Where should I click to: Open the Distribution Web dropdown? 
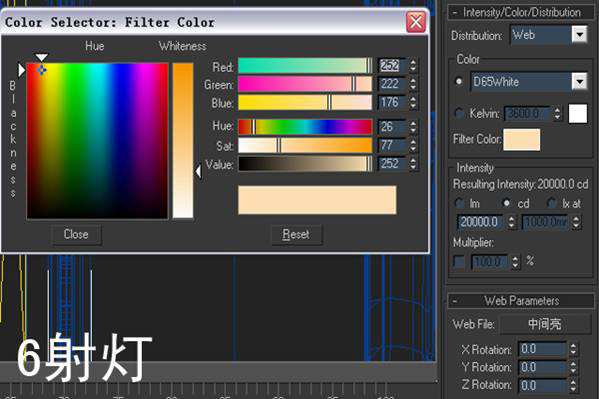click(580, 35)
